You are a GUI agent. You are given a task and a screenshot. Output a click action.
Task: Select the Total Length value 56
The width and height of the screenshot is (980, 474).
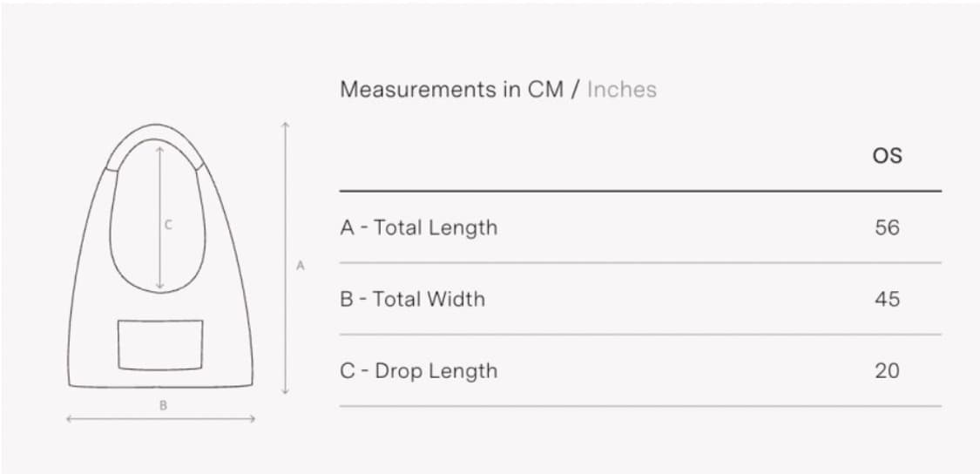click(x=887, y=227)
